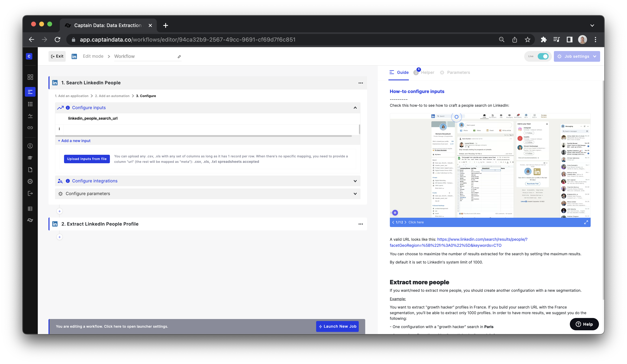This screenshot has height=364, width=627.
Task: Go to breadcrumb step 1. Add an application
Action: click(x=72, y=96)
